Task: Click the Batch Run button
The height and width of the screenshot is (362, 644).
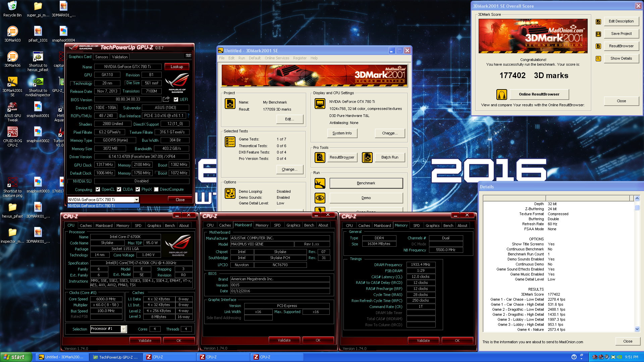Action: point(390,158)
